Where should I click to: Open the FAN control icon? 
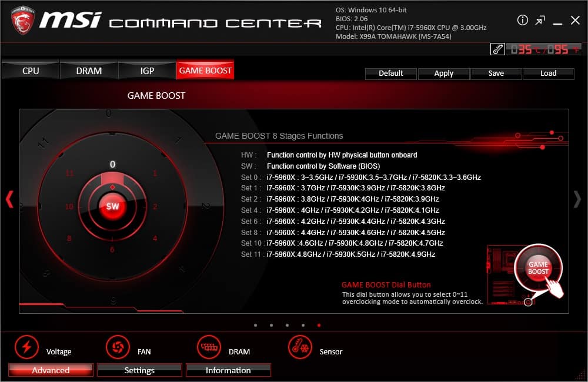118,347
